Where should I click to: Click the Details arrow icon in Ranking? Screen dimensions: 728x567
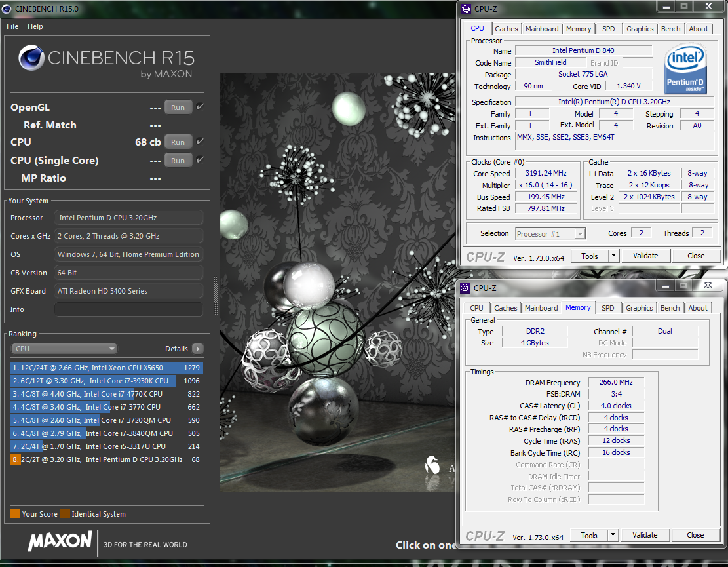[x=198, y=349]
